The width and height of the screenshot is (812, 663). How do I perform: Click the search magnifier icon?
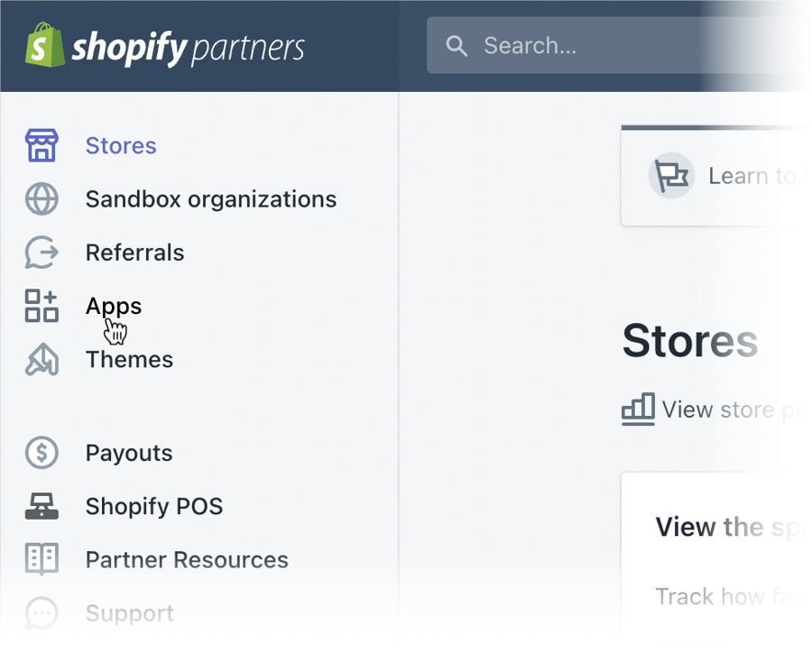tap(457, 46)
